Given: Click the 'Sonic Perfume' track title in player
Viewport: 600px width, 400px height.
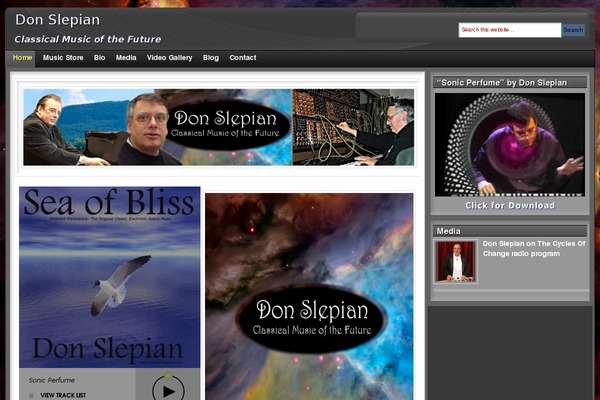Looking at the screenshot, I should (52, 380).
